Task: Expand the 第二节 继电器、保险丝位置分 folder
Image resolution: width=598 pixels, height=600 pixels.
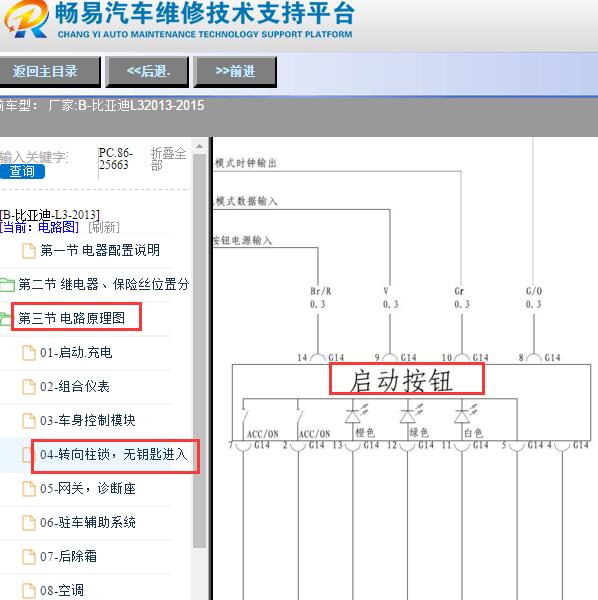Action: [x=104, y=284]
